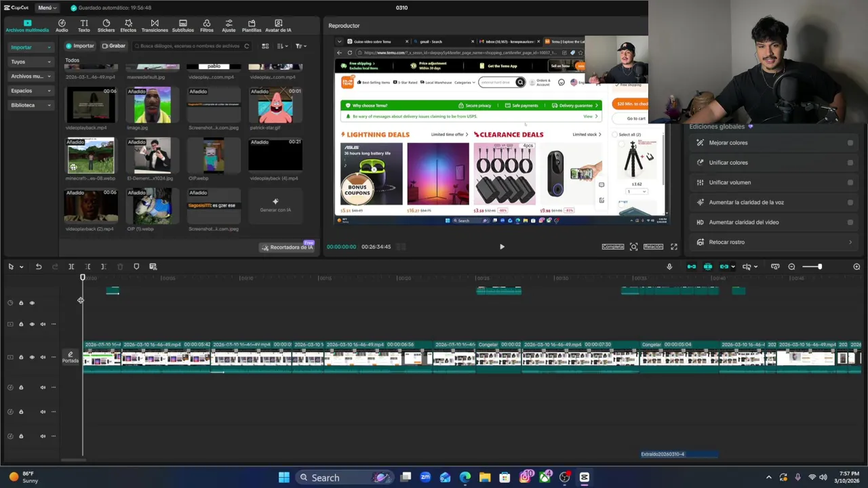Toggle media grid view icon
Image resolution: width=868 pixels, height=488 pixels.
(265, 46)
